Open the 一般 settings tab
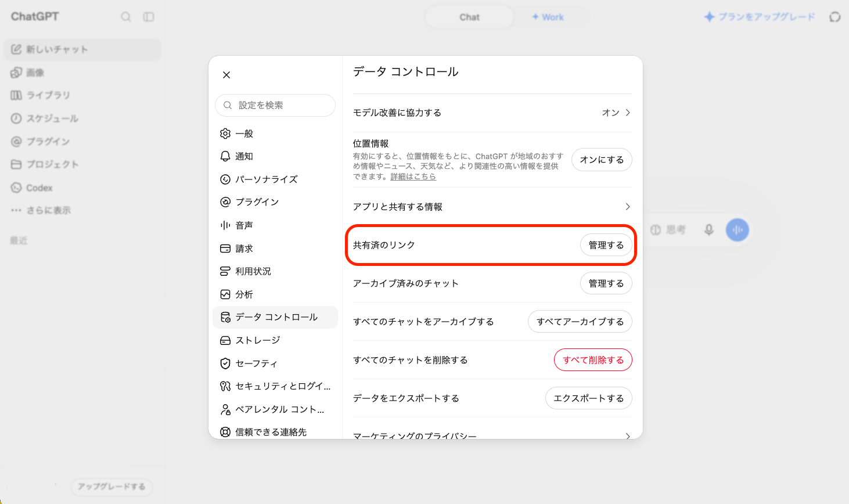The image size is (849, 504). 275,134
